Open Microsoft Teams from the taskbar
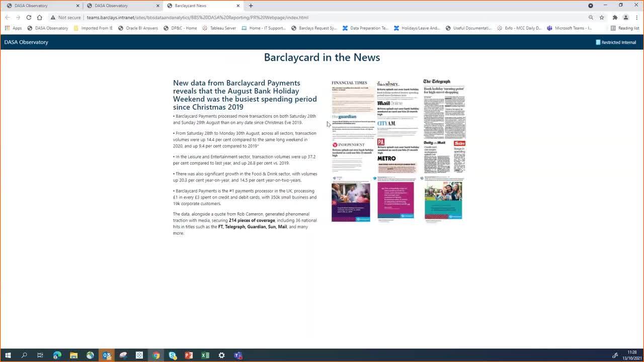Screen dimensions: 644x362 [238, 355]
